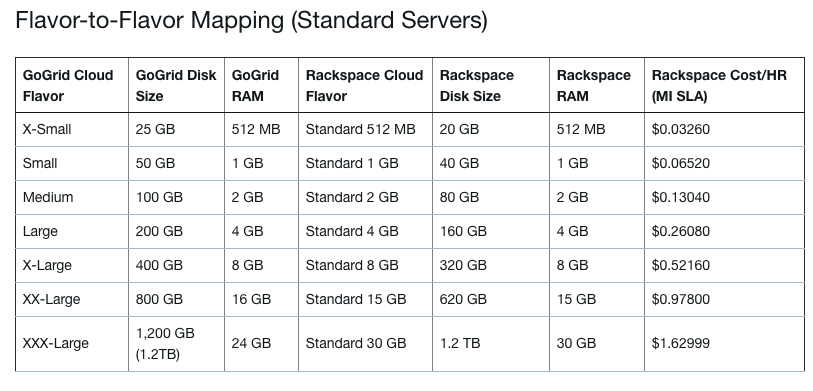Select the Standard 1 GB flavor cell
The image size is (813, 391).
[x=366, y=163]
